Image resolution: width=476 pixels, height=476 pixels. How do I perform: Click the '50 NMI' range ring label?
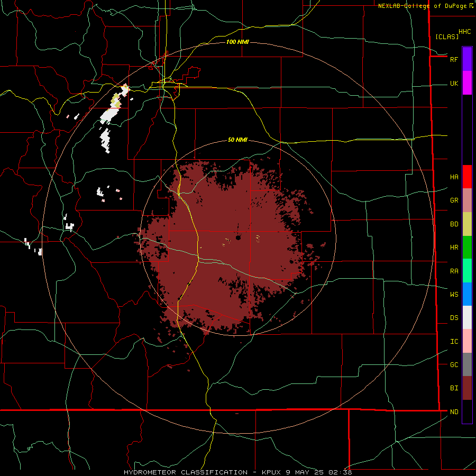tap(237, 140)
